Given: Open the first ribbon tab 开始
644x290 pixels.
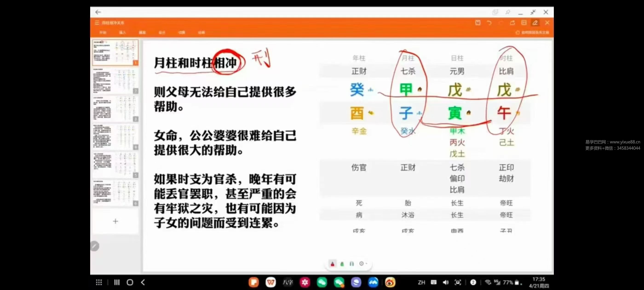Looking at the screenshot, I should pyautogui.click(x=103, y=32).
